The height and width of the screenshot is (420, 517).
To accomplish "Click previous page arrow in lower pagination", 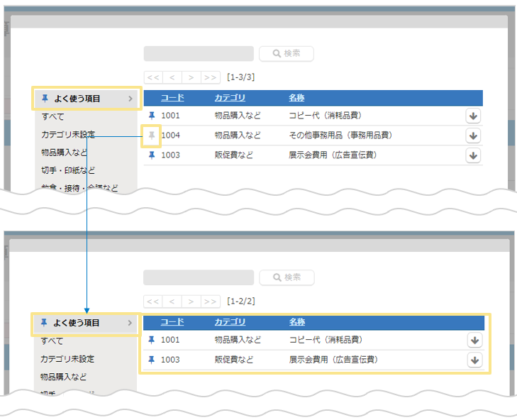I will (172, 301).
